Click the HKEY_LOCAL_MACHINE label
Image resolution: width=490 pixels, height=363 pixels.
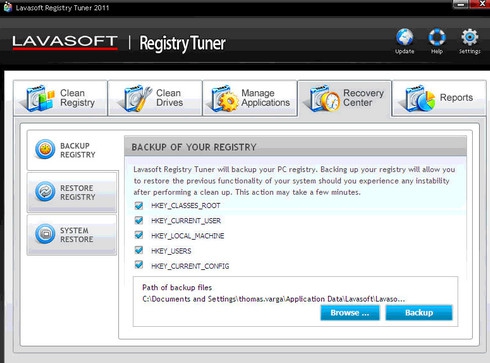(188, 236)
